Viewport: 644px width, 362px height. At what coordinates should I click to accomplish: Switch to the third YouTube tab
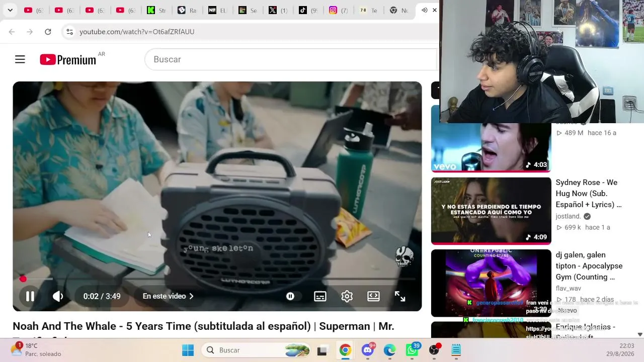pyautogui.click(x=95, y=10)
